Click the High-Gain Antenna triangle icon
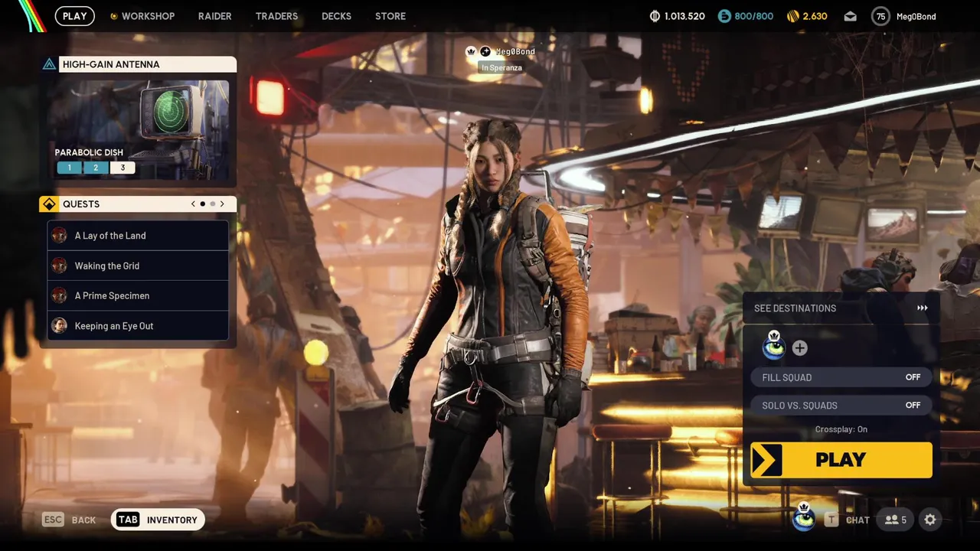This screenshot has height=551, width=980. tap(49, 64)
